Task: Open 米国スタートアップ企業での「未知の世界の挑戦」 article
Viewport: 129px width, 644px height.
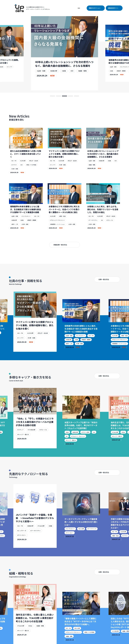Action: click(x=81, y=425)
